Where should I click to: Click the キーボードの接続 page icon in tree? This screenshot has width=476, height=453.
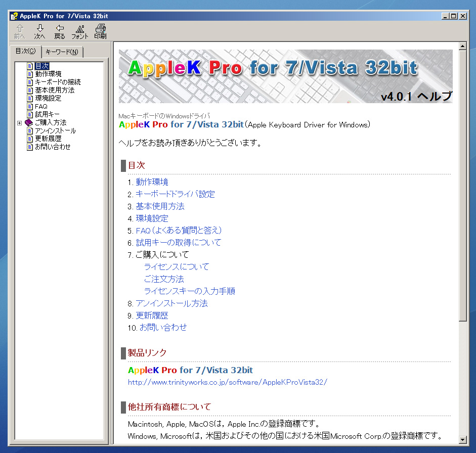coord(30,82)
